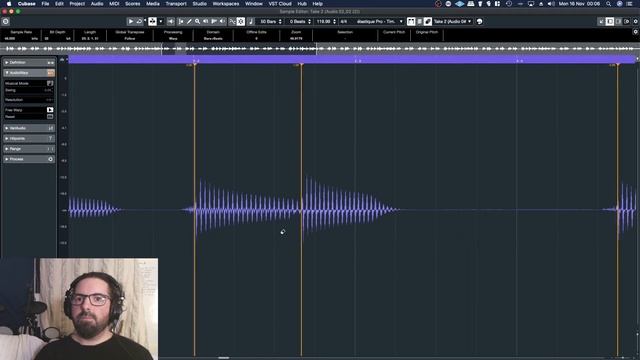Click the second warp marker handle in the ruler
Image resolution: width=640 pixels, height=360 pixels.
point(302,65)
